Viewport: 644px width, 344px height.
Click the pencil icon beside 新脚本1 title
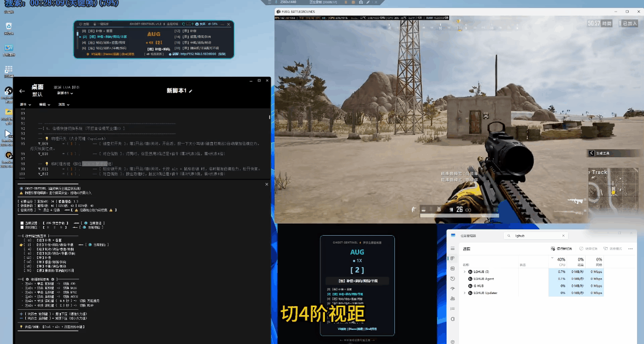tap(191, 91)
